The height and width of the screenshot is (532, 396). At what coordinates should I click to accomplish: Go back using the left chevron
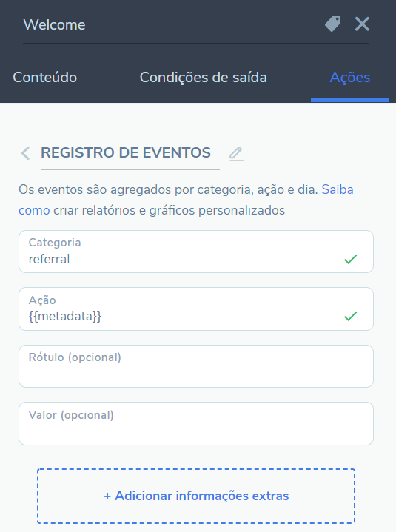pos(25,153)
